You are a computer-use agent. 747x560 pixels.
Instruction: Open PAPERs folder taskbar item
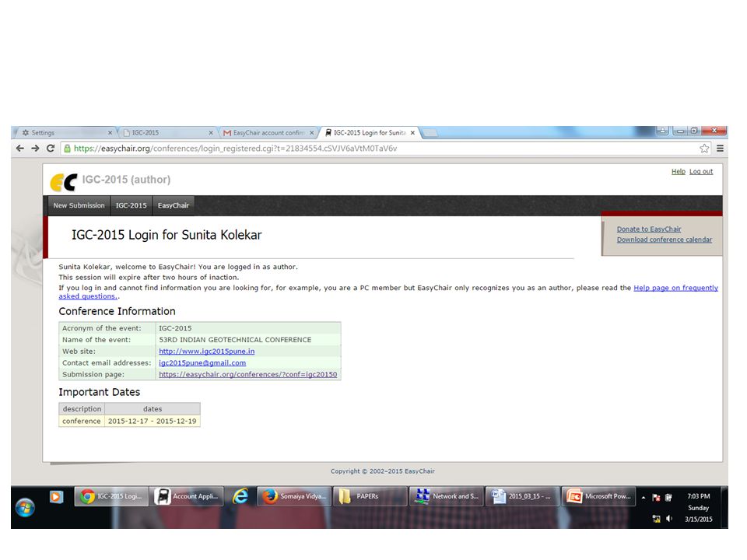click(370, 497)
